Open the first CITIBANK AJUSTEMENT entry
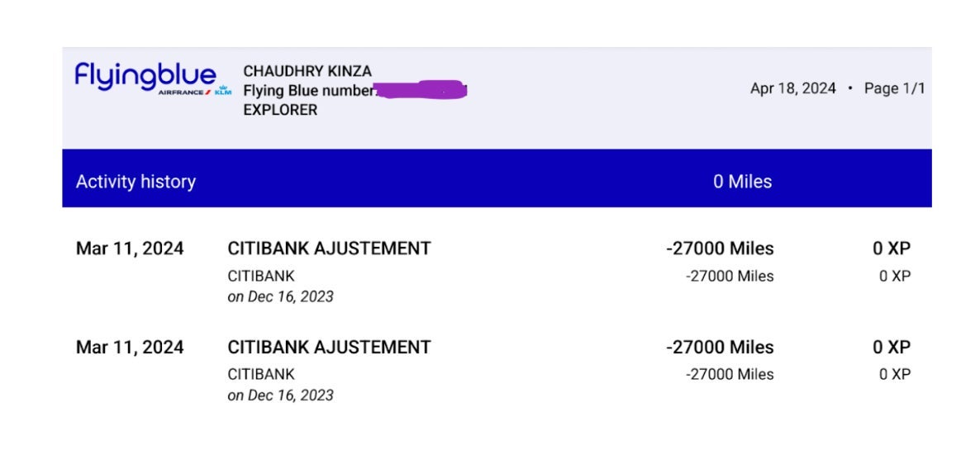The height and width of the screenshot is (464, 980). [x=329, y=248]
